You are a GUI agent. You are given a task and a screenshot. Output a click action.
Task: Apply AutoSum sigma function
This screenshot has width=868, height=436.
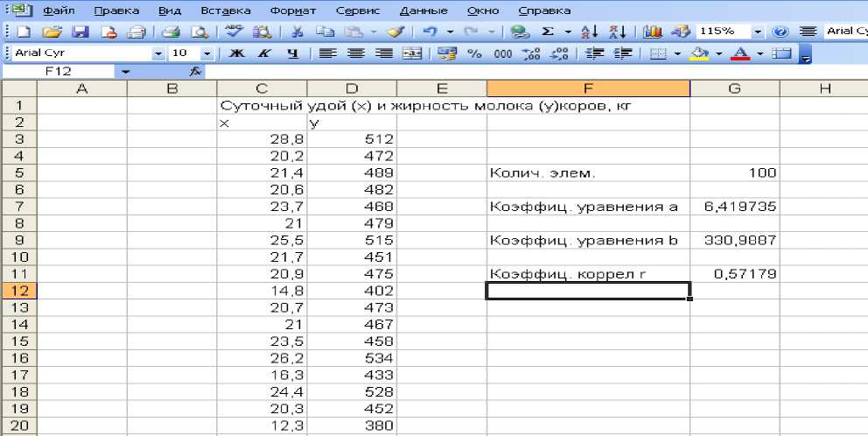[548, 32]
